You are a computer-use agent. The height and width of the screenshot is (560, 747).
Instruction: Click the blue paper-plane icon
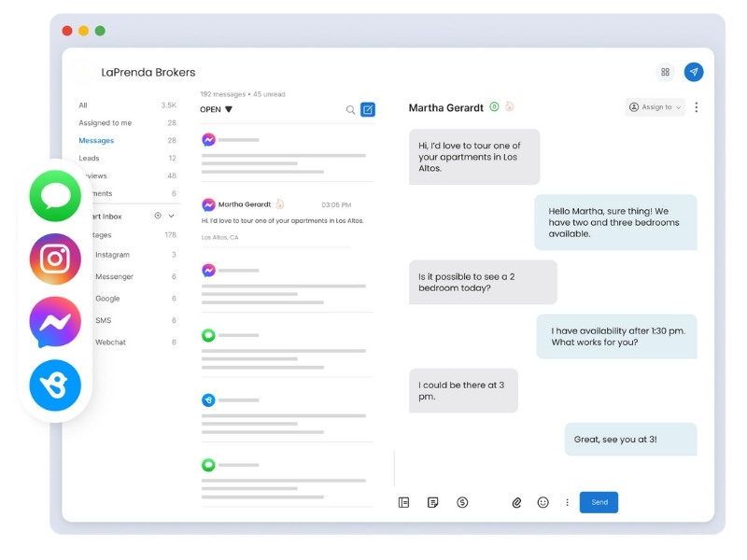(x=694, y=72)
